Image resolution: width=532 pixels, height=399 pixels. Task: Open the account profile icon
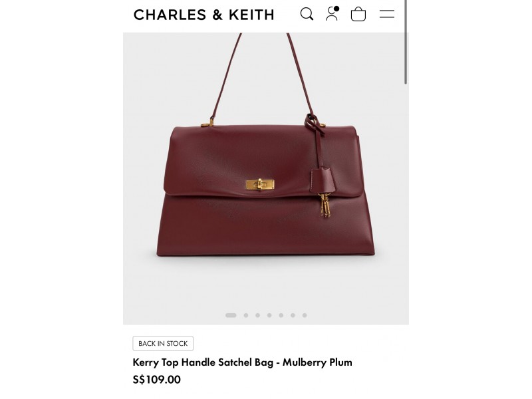332,13
